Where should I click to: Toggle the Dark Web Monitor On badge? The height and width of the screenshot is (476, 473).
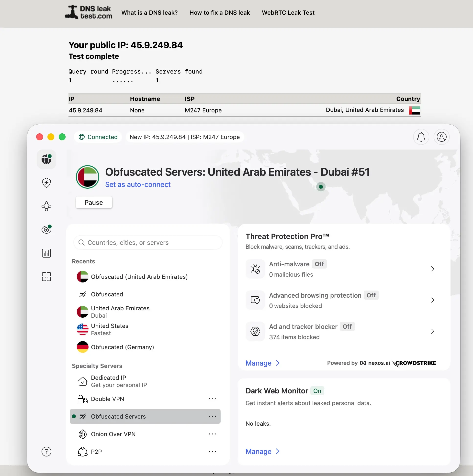(317, 391)
